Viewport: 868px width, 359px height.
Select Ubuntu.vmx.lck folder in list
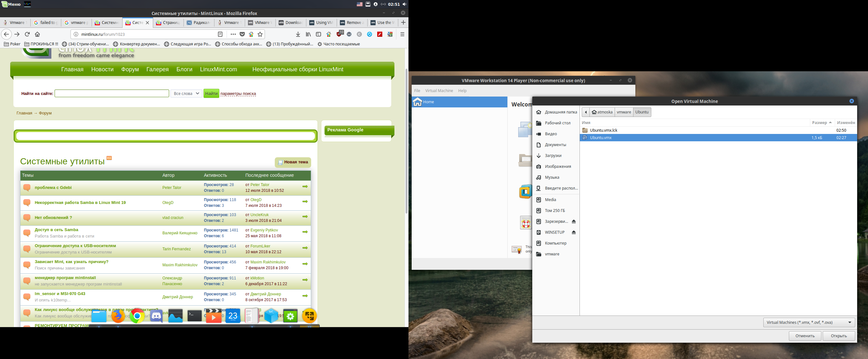pos(603,130)
